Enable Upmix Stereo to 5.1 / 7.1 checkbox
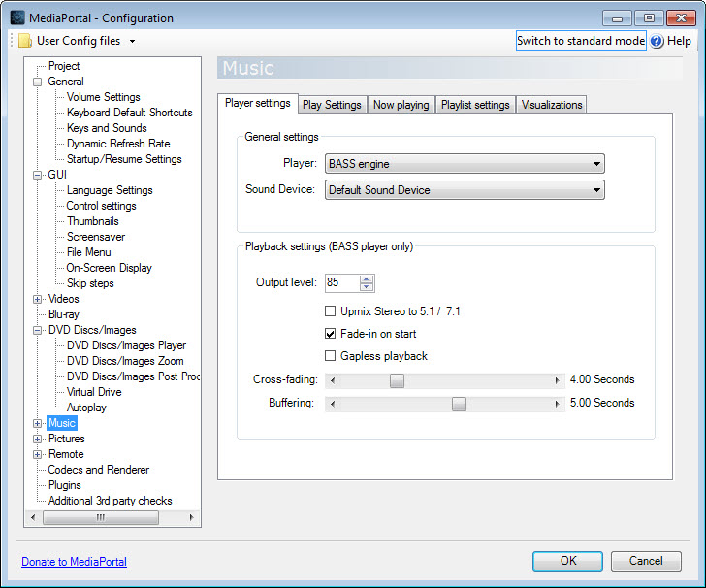Image resolution: width=706 pixels, height=588 pixels. click(330, 311)
